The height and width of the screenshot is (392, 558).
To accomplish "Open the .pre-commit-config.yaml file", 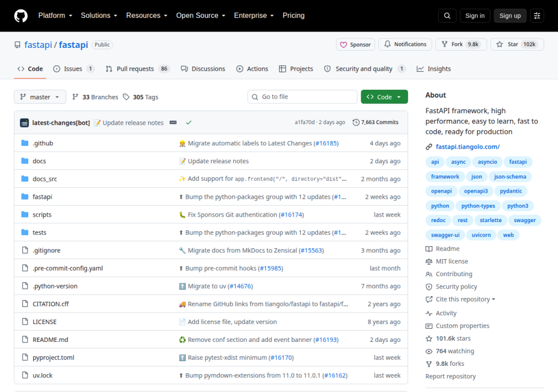I will tap(68, 268).
